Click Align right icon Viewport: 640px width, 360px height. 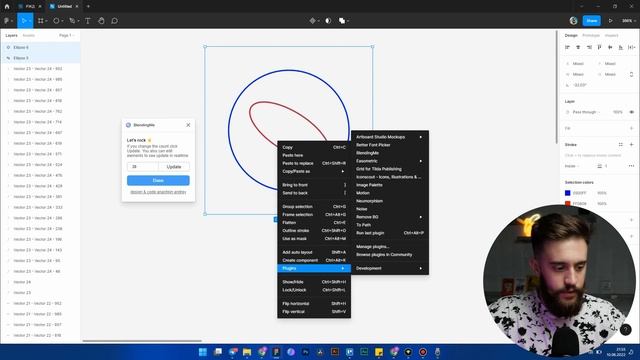tap(589, 47)
